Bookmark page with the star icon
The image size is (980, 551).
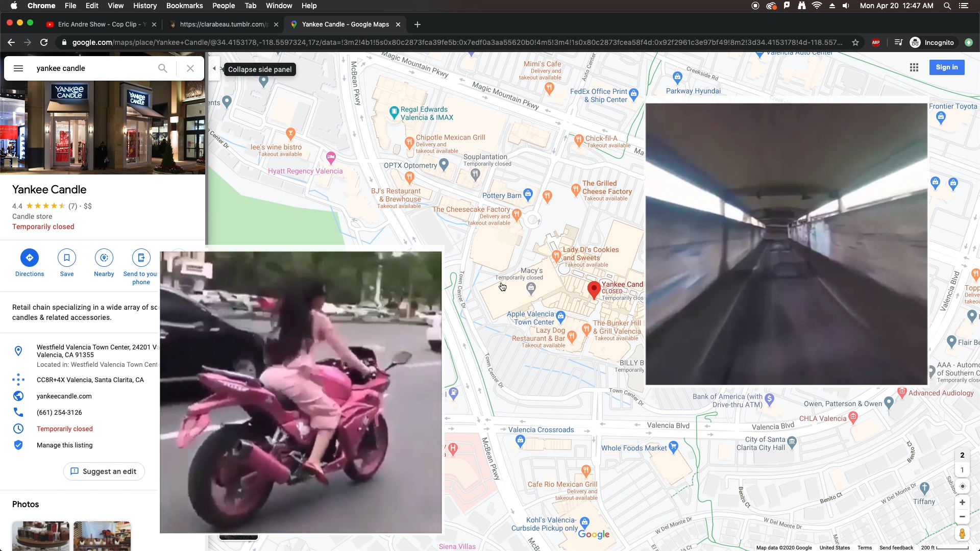click(855, 43)
